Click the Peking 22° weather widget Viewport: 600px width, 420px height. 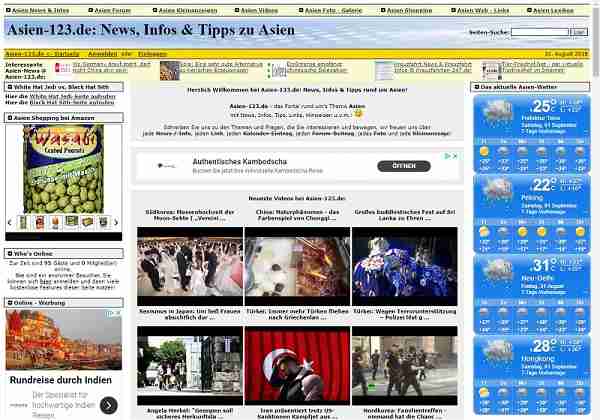pyautogui.click(x=532, y=213)
